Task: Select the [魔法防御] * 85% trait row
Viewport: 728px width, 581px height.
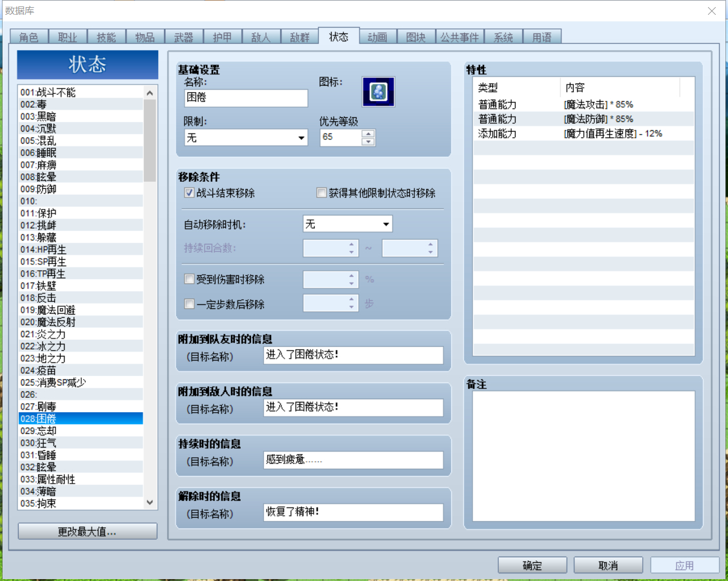Action: tap(583, 119)
